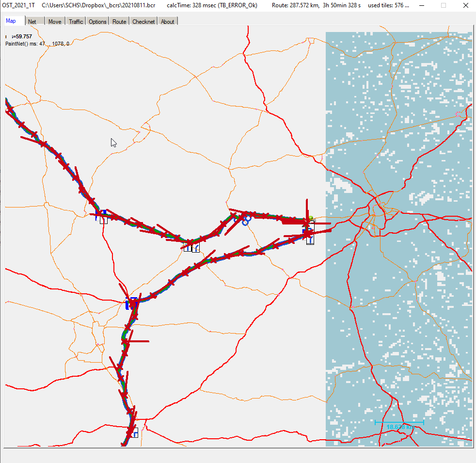Open the Checknet tab
476x463 pixels.
(x=143, y=21)
